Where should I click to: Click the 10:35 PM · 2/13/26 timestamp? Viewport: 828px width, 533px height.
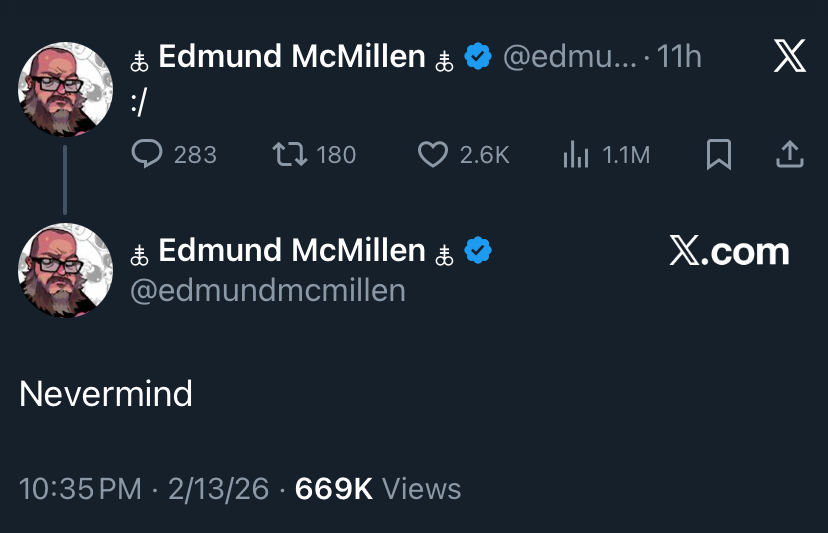pos(144,488)
